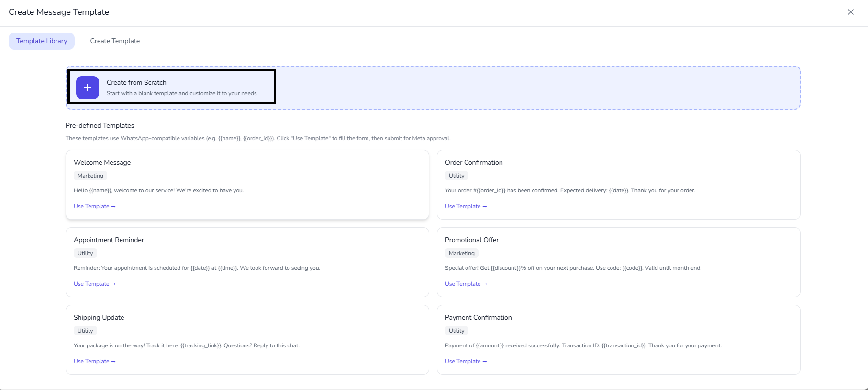Switch to the Create Template tab
This screenshot has width=868, height=390.
click(x=115, y=41)
